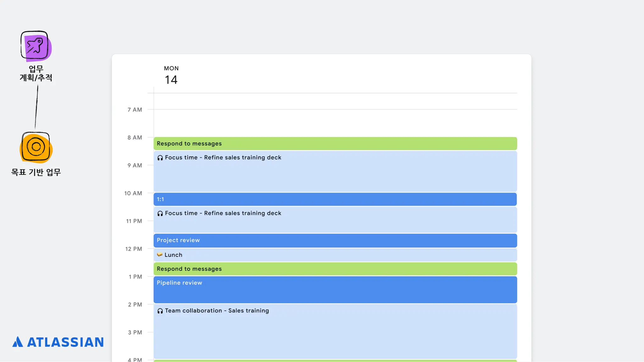Click the orange target goal icon
This screenshot has height=362, width=644.
click(36, 147)
